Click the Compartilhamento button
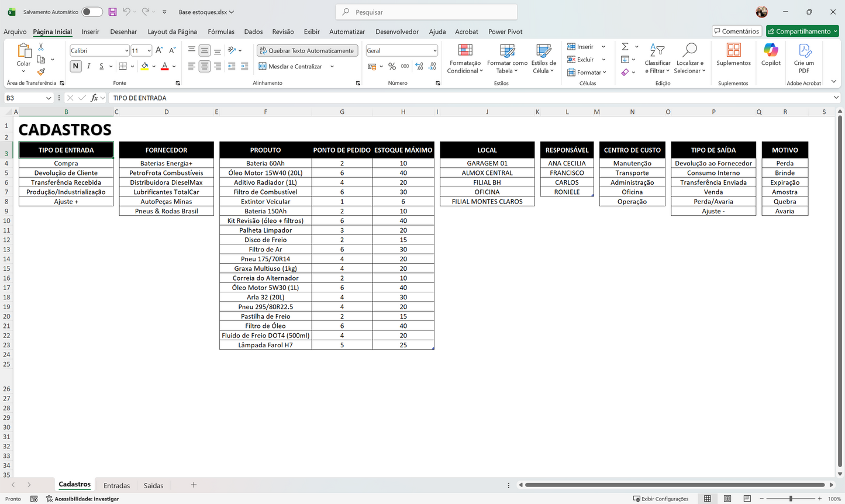Screen dimensions: 845x504 click(x=802, y=31)
